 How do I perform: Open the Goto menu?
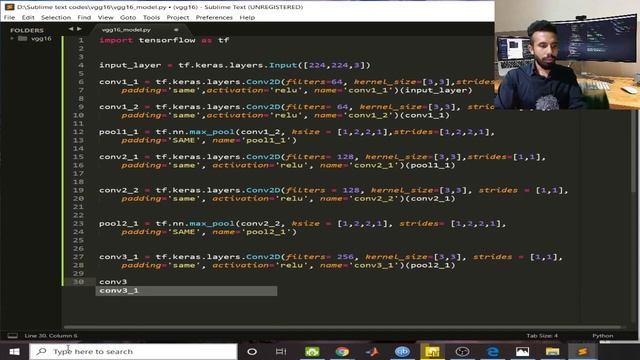(x=128, y=18)
